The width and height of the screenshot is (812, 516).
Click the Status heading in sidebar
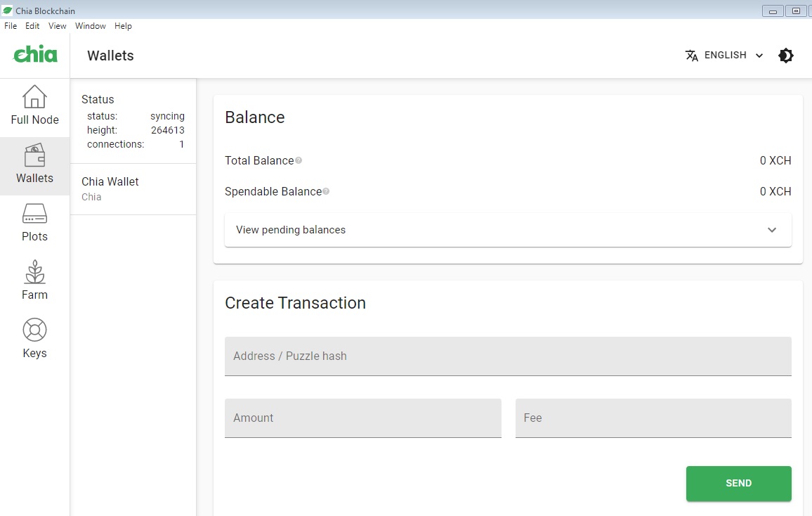(x=98, y=99)
